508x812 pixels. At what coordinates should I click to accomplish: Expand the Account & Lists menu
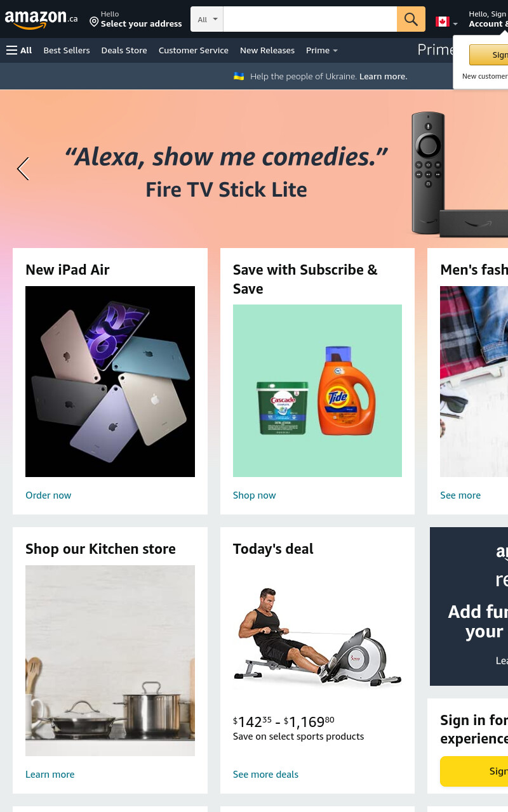point(488,19)
